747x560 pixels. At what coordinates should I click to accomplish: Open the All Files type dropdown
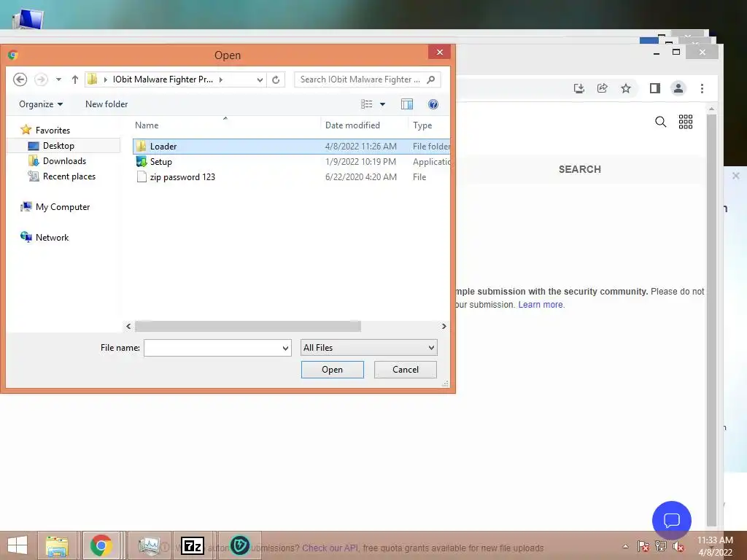coord(368,348)
